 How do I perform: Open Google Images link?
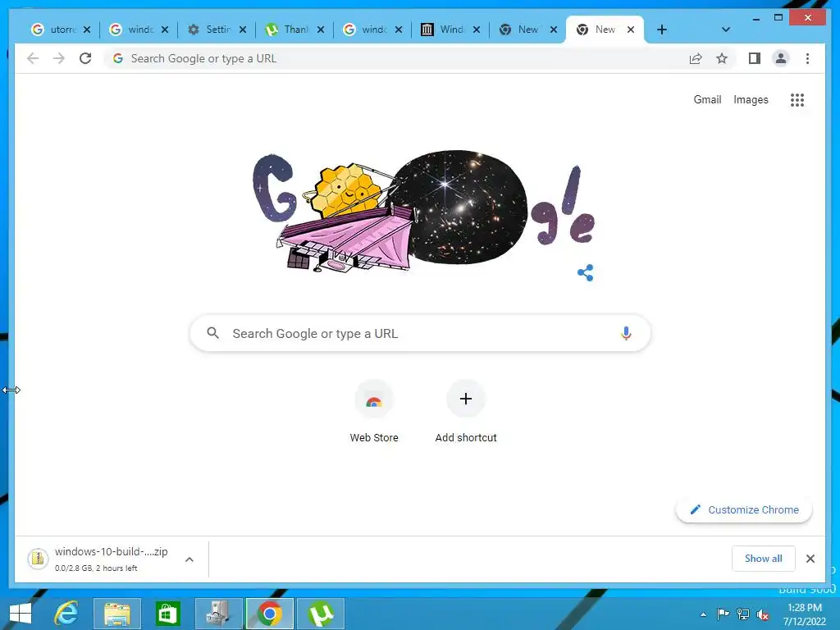[x=751, y=99]
